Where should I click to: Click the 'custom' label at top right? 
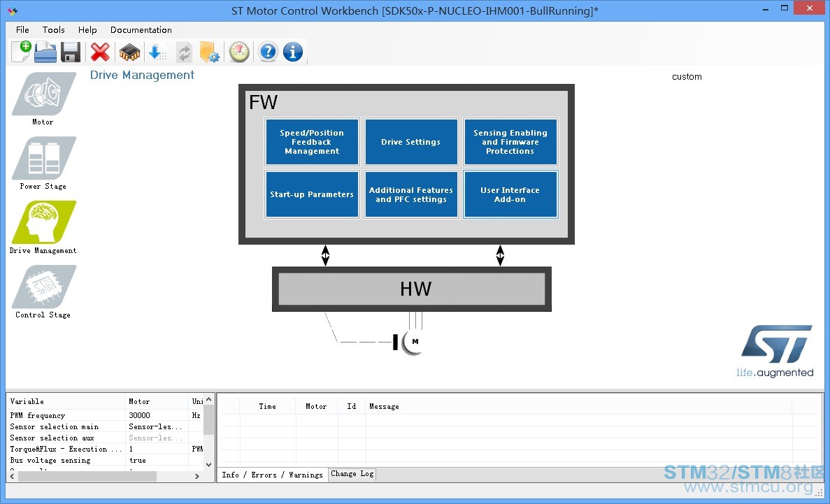coord(687,77)
